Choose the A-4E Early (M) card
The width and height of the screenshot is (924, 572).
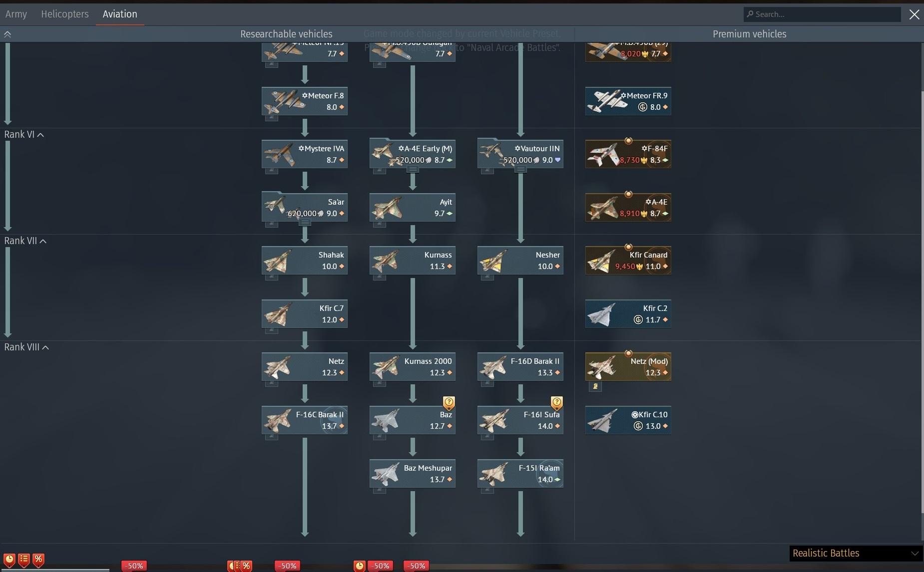(x=413, y=154)
